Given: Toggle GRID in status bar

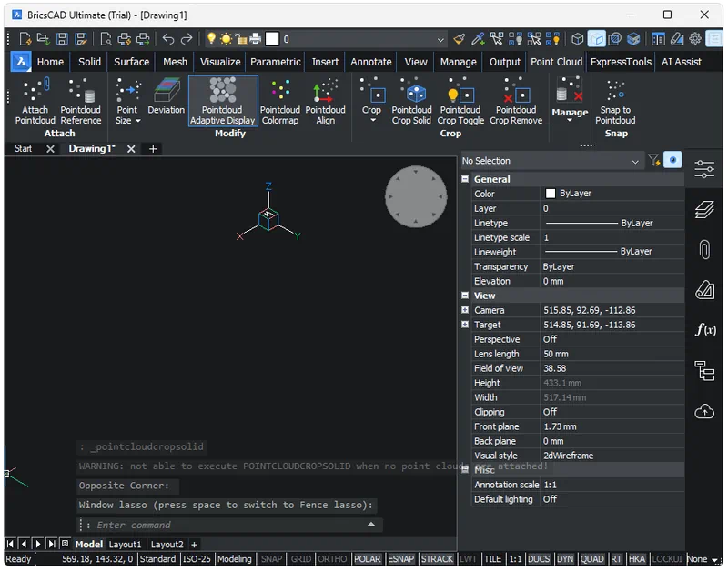Looking at the screenshot, I should pos(301,559).
